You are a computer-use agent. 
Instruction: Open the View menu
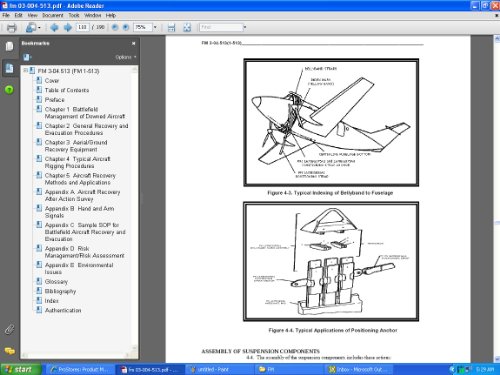[32, 15]
